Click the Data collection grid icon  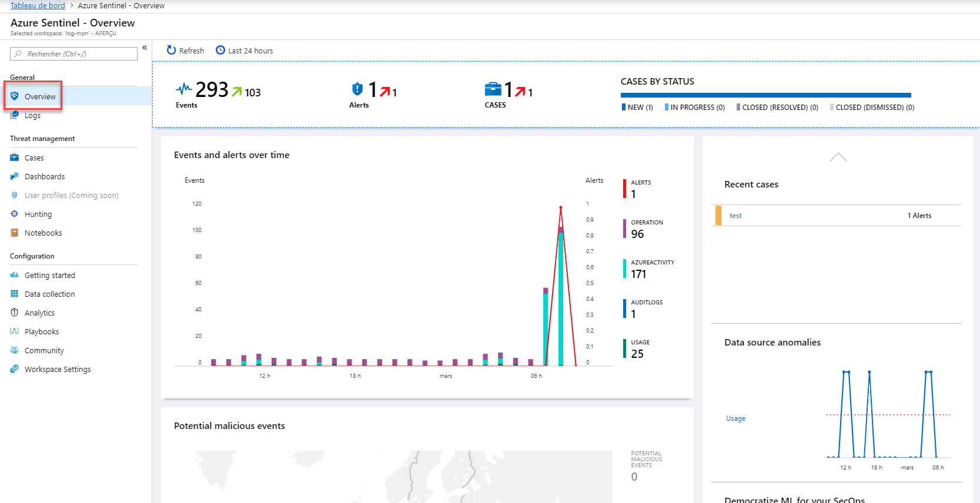coord(15,294)
